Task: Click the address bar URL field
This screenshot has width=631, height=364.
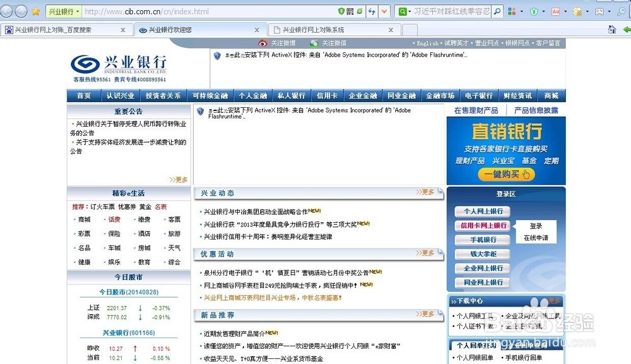Action: point(209,11)
